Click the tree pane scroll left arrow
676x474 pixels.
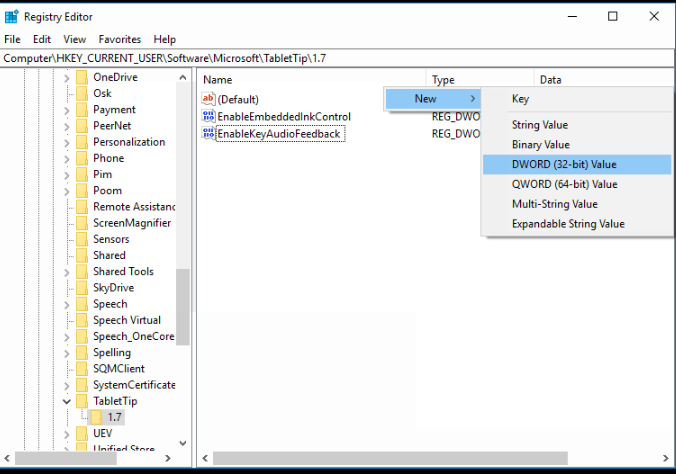(7, 458)
